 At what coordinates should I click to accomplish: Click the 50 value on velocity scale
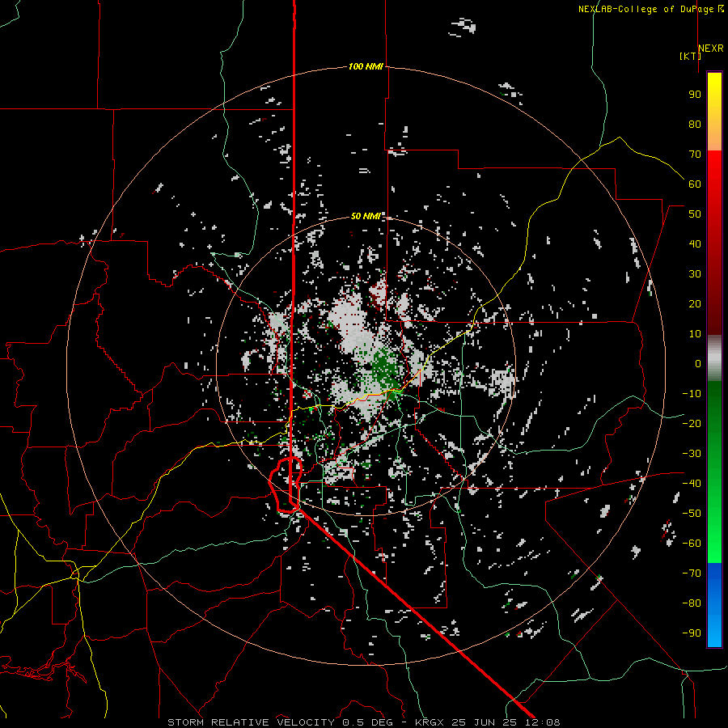[695, 214]
